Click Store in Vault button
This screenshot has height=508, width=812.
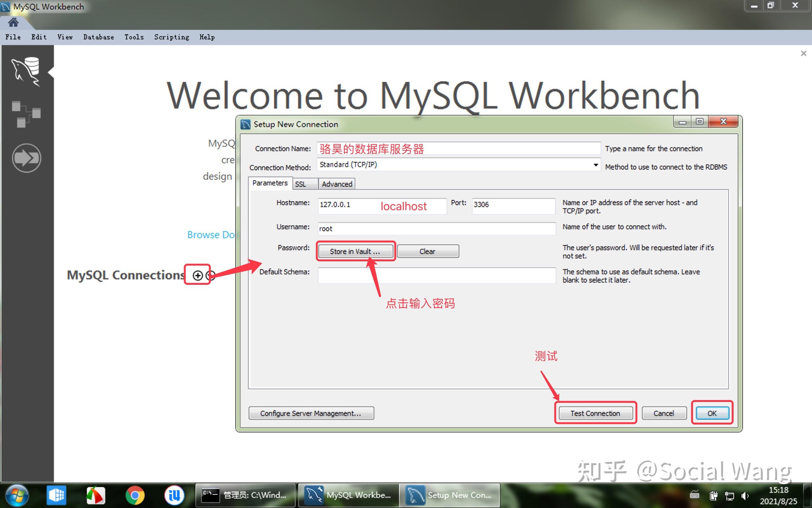355,251
